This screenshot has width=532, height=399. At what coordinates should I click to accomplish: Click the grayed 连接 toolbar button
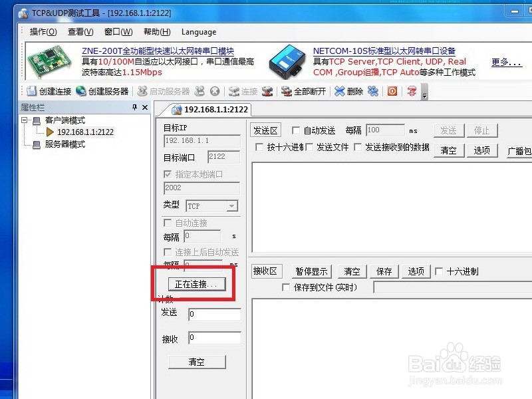click(243, 91)
